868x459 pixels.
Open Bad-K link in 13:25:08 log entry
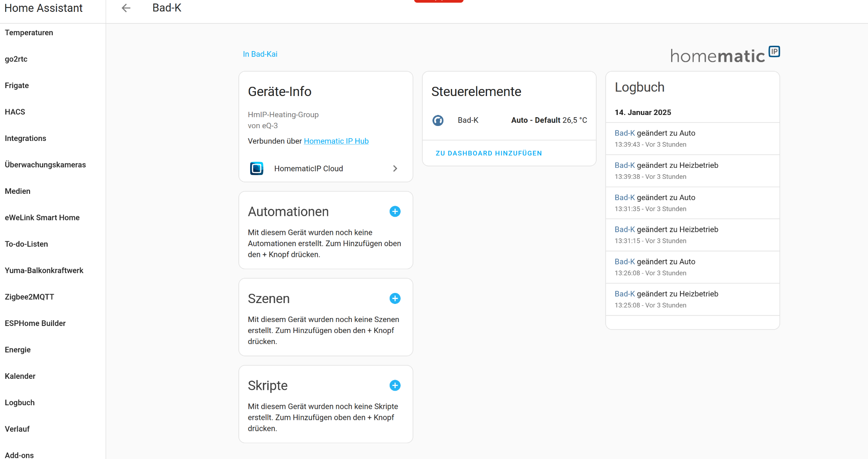(x=624, y=294)
